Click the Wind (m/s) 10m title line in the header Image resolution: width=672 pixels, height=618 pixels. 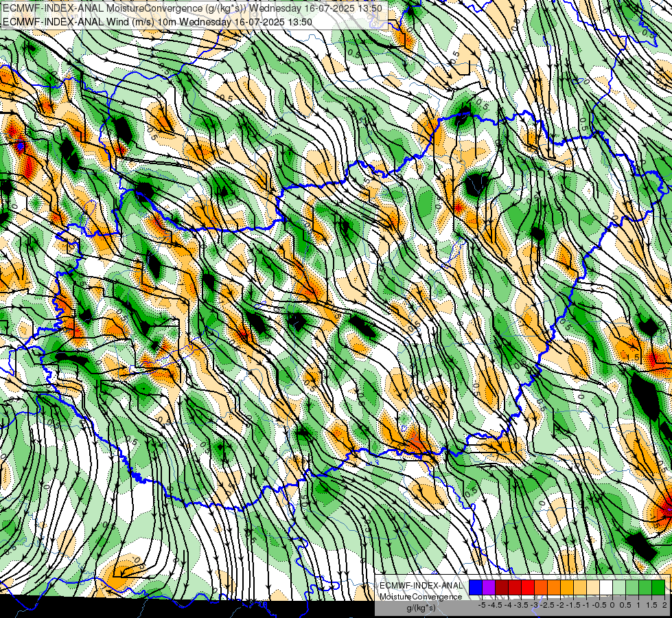click(157, 22)
